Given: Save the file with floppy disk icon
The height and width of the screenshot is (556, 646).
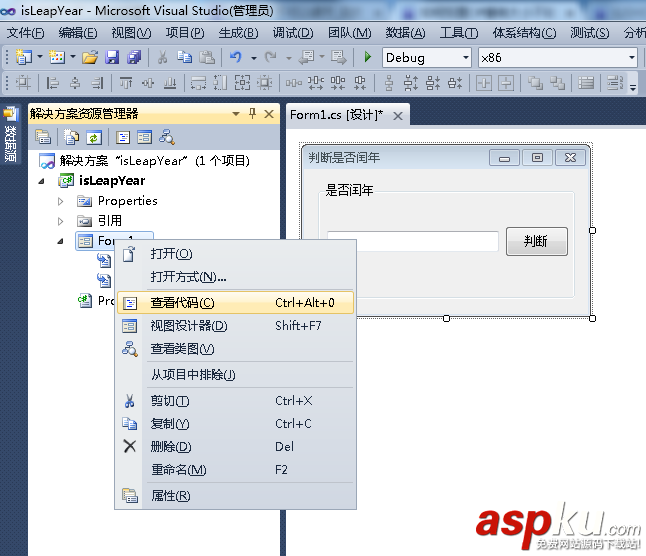Looking at the screenshot, I should pos(112,57).
